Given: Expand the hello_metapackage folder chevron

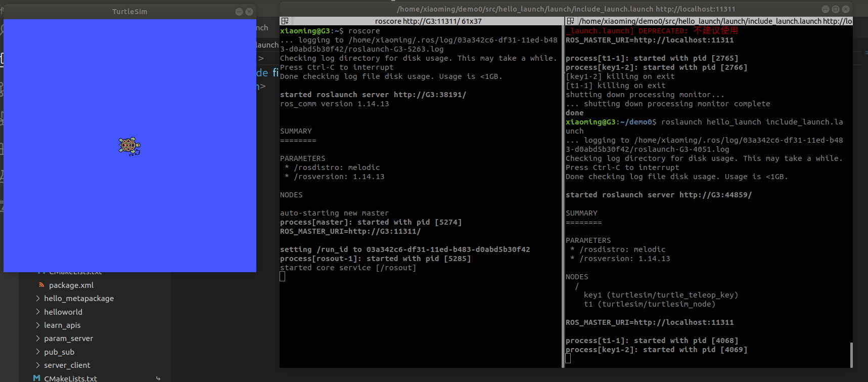Looking at the screenshot, I should click(x=38, y=299).
